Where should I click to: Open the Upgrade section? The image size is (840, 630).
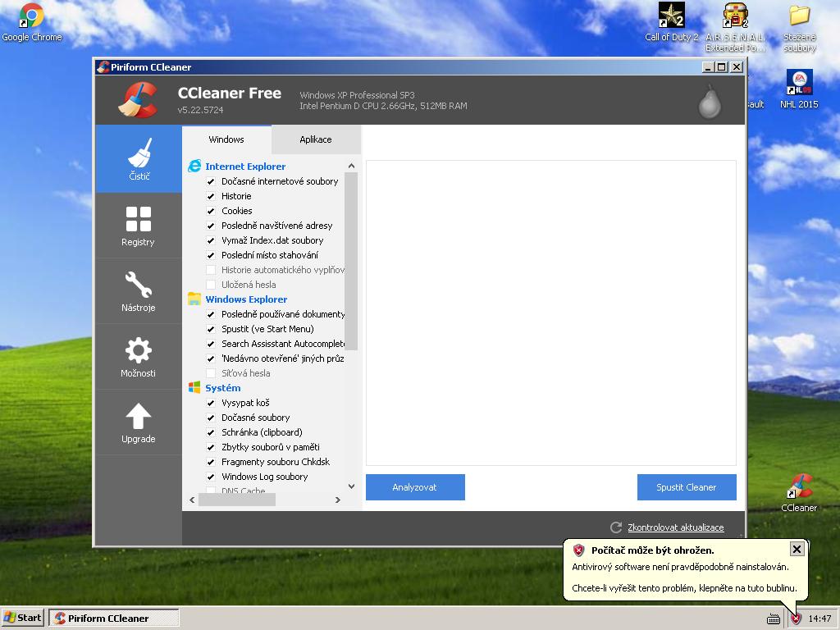click(139, 423)
